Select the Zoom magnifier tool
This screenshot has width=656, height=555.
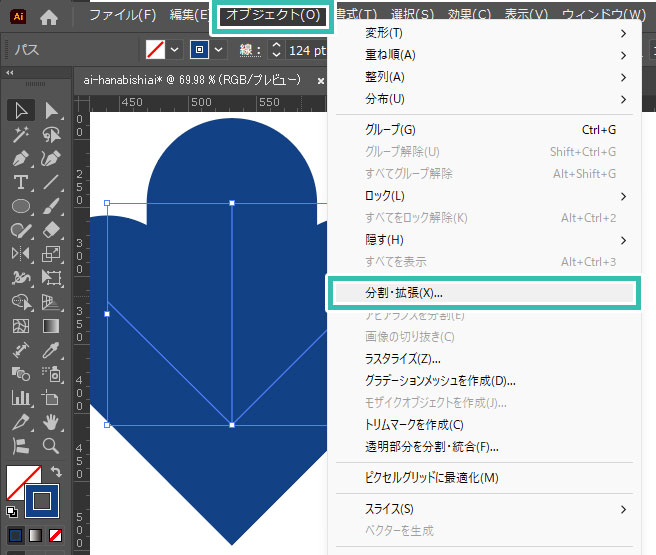pyautogui.click(x=52, y=445)
